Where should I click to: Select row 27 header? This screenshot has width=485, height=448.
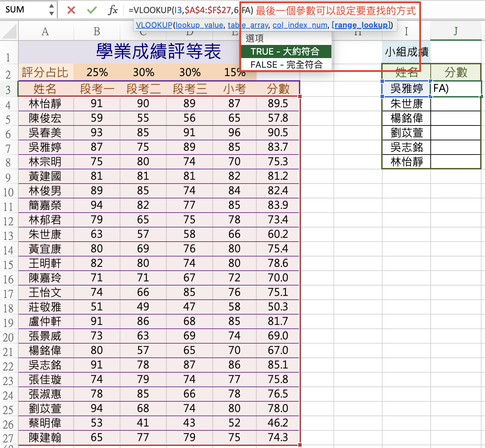(x=8, y=438)
